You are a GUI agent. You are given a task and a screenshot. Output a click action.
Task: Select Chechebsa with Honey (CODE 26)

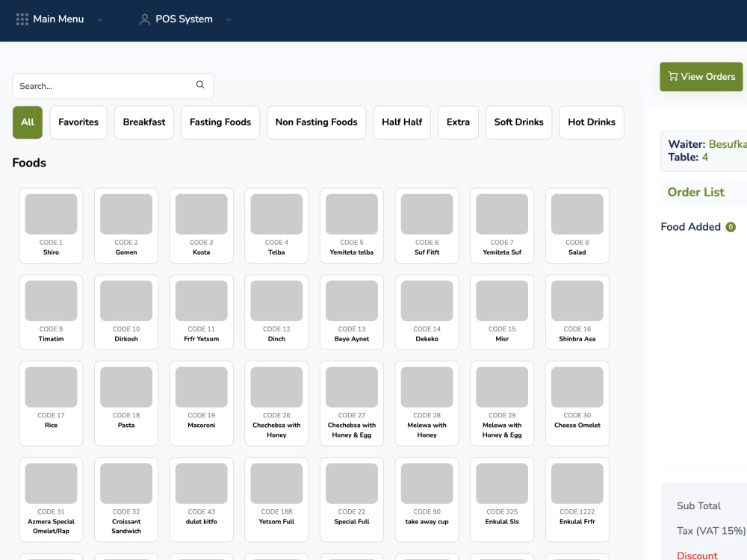(x=276, y=403)
